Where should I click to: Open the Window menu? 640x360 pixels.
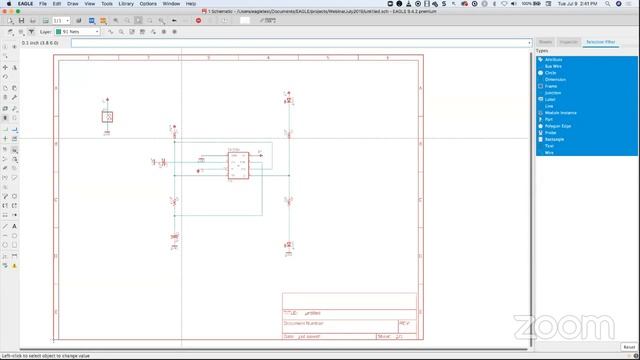(x=171, y=4)
